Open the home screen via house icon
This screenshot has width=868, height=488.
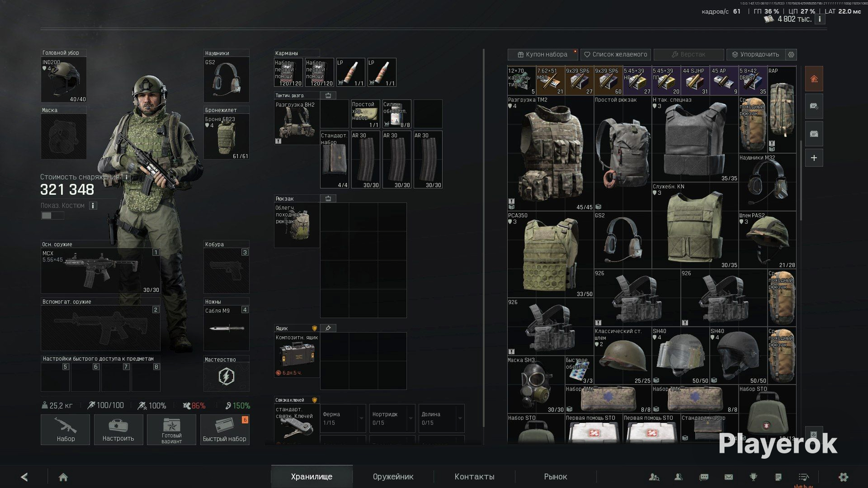click(x=63, y=477)
